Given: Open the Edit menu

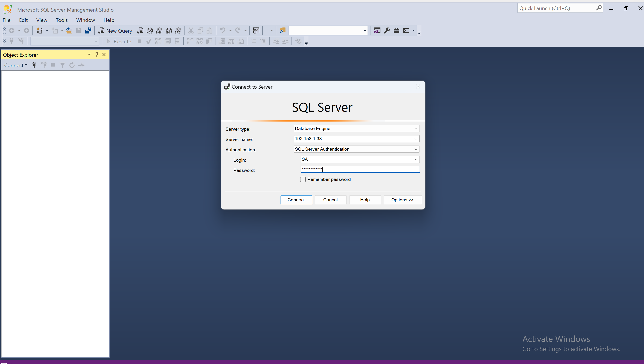Looking at the screenshot, I should tap(23, 20).
